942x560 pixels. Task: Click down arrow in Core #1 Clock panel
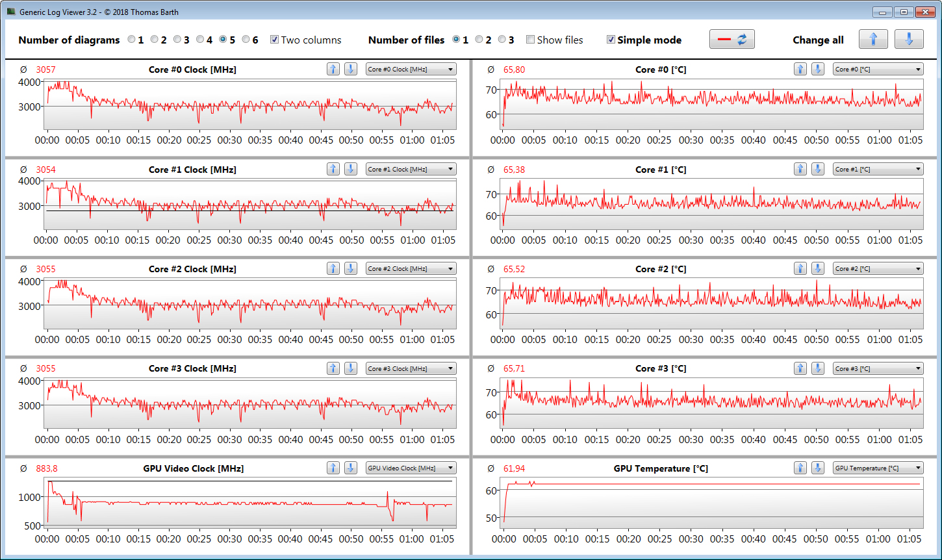tap(350, 170)
